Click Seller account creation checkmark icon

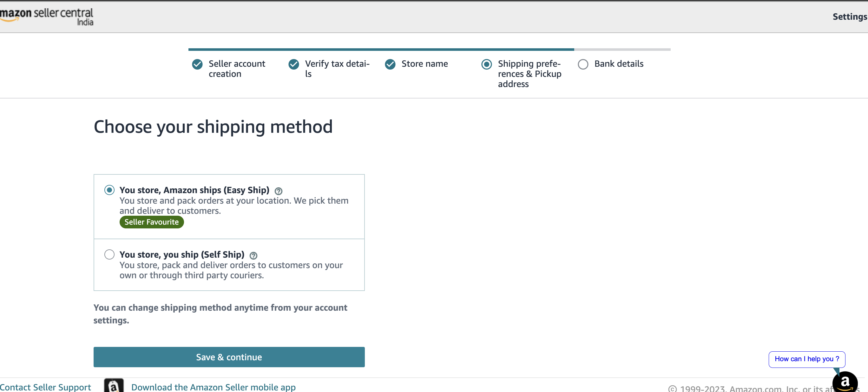pyautogui.click(x=197, y=64)
